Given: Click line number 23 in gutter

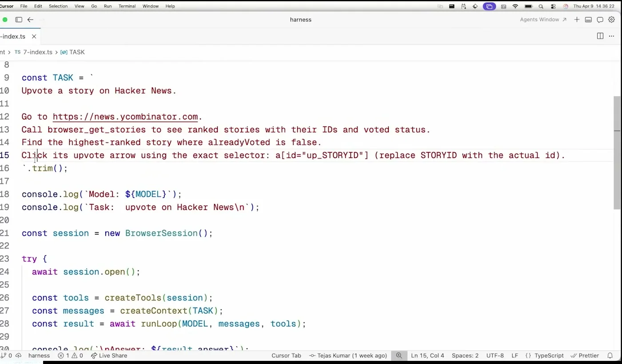Looking at the screenshot, I should 4,259.
